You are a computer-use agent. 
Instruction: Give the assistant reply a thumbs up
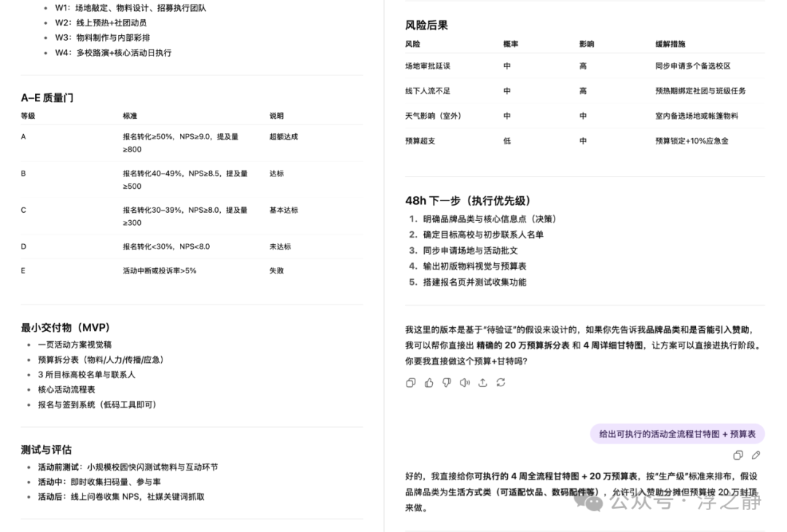428,383
